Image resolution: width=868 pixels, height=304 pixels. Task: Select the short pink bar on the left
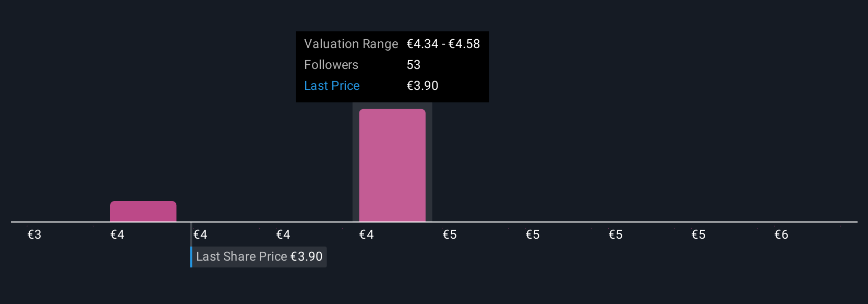143,211
